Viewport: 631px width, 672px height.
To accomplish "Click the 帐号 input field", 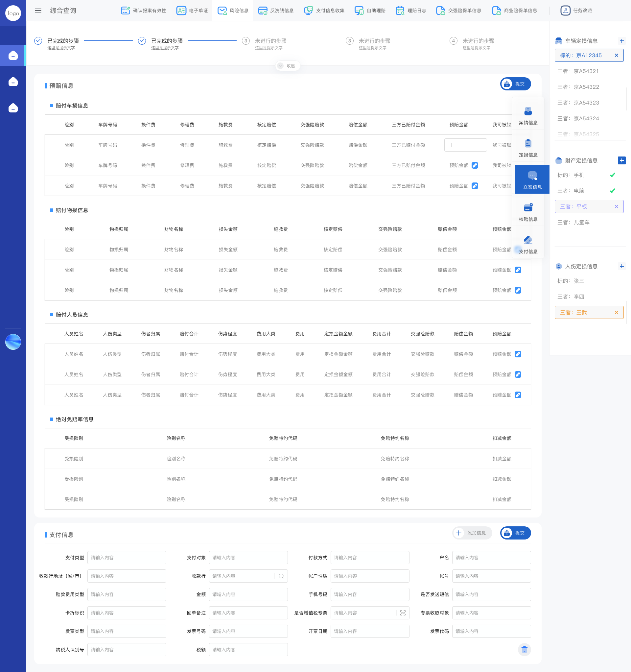I will tap(491, 576).
